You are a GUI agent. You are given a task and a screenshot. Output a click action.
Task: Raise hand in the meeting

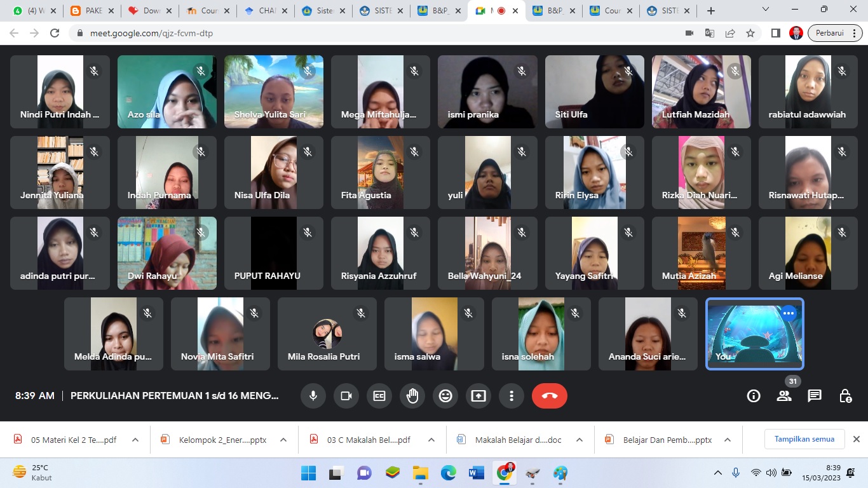[x=412, y=396]
